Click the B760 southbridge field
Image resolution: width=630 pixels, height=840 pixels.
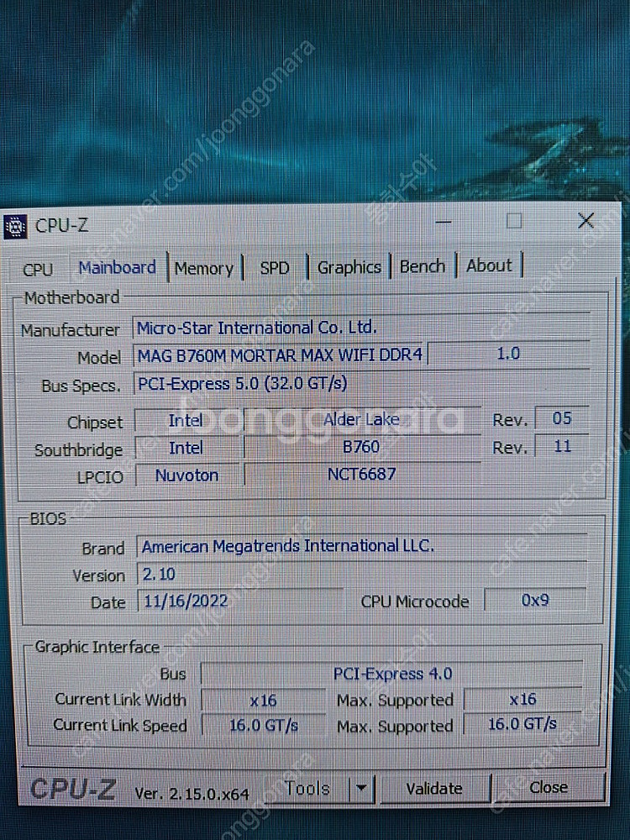click(x=361, y=446)
